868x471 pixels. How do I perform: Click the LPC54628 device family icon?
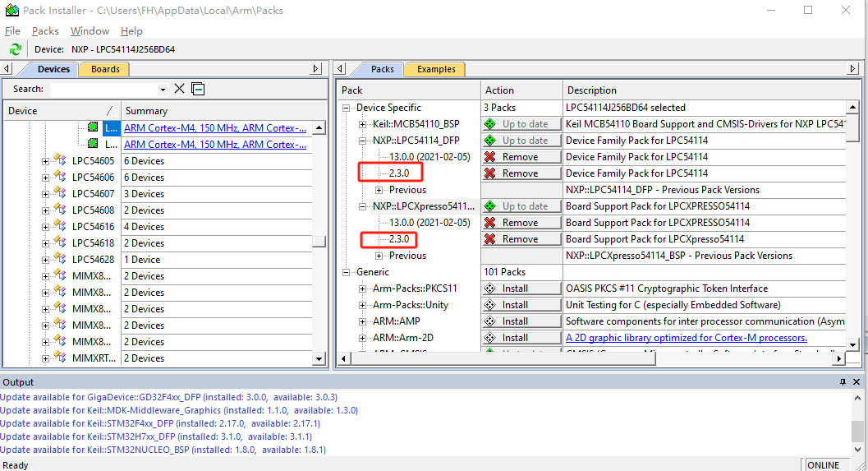59,260
